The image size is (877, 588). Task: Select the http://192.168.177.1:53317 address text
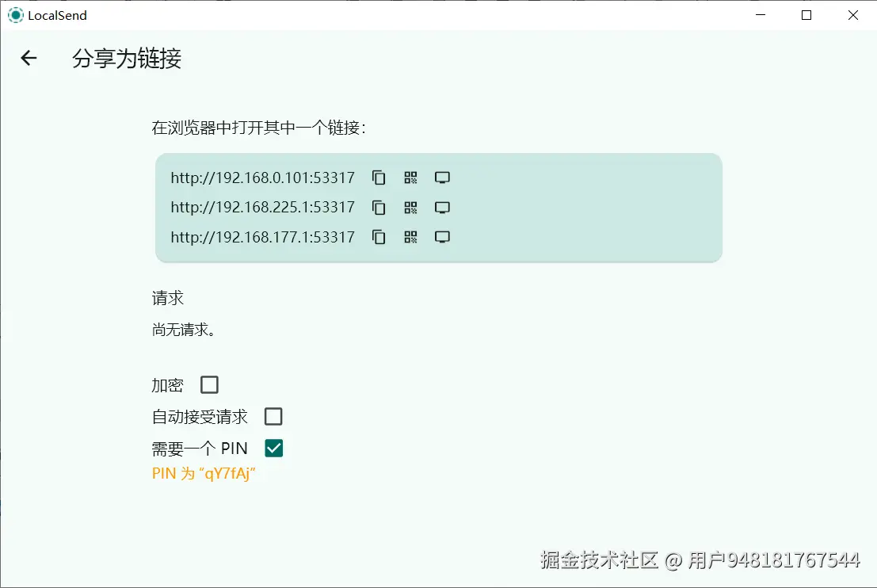point(263,237)
